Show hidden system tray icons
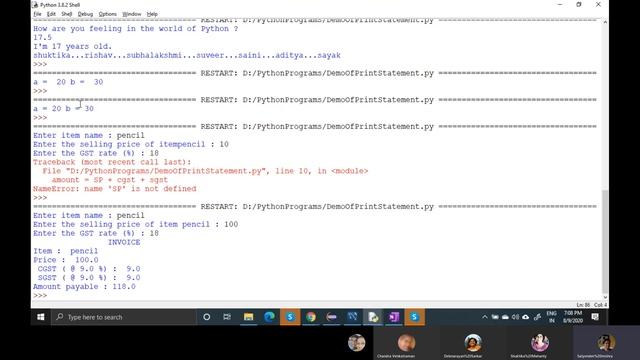This screenshot has width=640, height=360. click(484, 317)
